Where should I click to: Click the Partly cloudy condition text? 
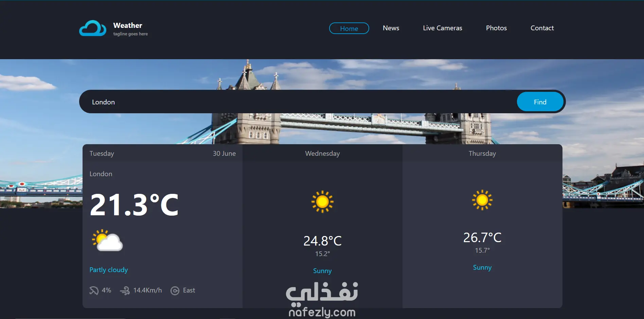(109, 270)
